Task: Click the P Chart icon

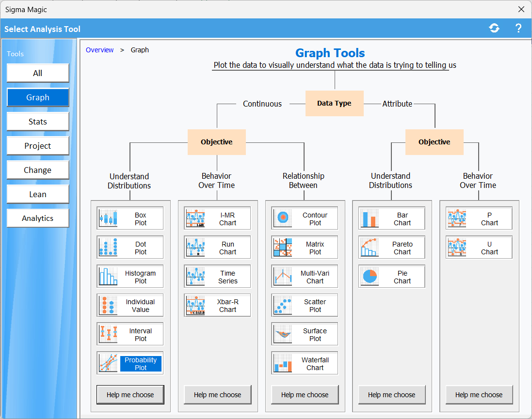Action: [x=457, y=218]
